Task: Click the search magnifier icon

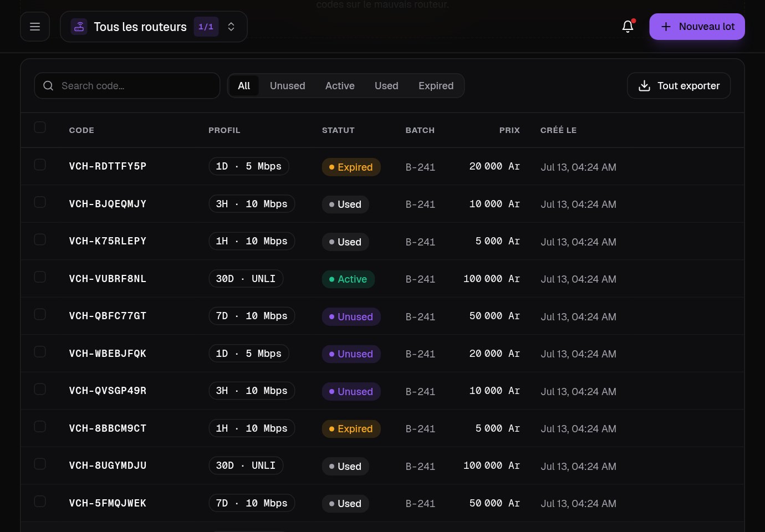Action: click(x=48, y=86)
